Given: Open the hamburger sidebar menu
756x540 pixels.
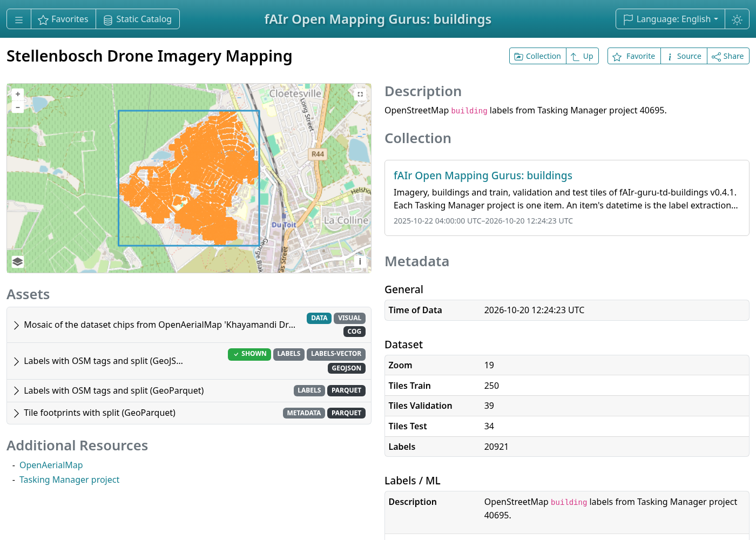Looking at the screenshot, I should (x=19, y=19).
